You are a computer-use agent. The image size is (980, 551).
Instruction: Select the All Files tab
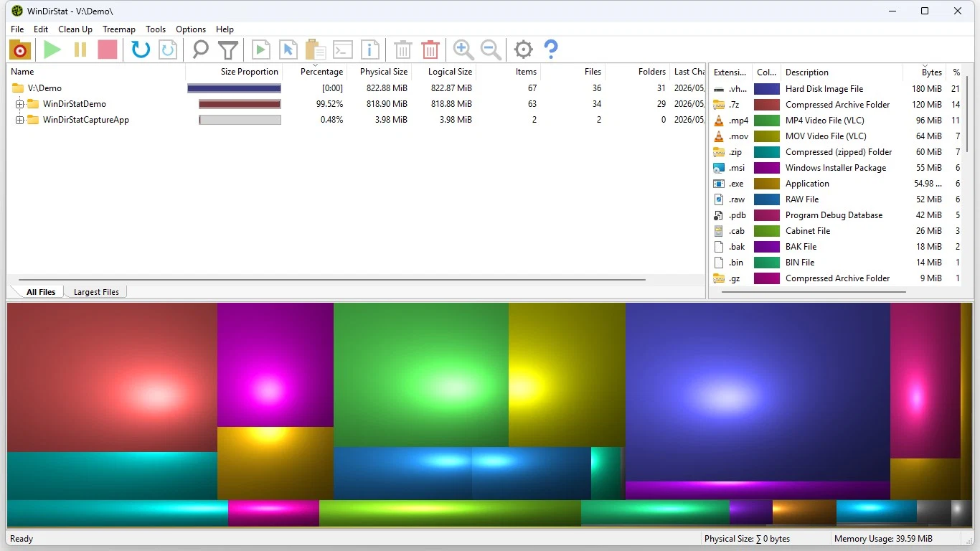pos(41,292)
